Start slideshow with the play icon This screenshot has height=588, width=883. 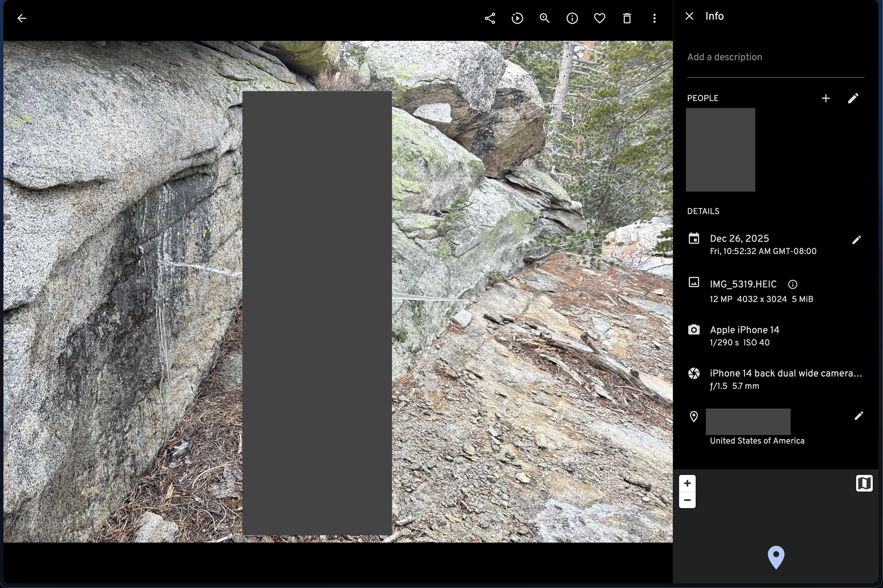(x=517, y=18)
